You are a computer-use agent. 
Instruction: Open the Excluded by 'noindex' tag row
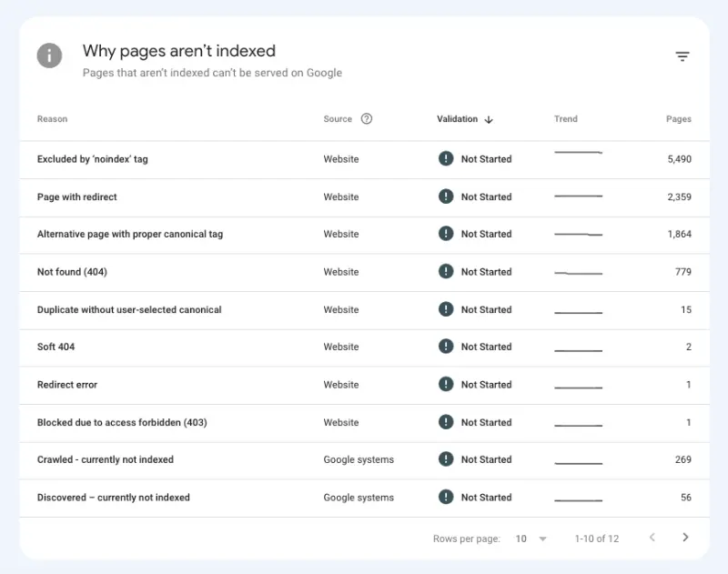(93, 159)
